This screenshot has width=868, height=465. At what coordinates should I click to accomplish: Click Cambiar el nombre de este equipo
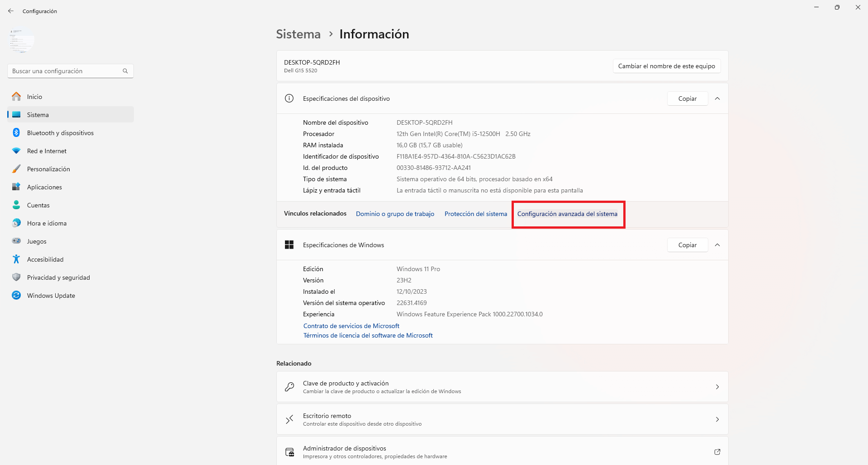point(667,66)
